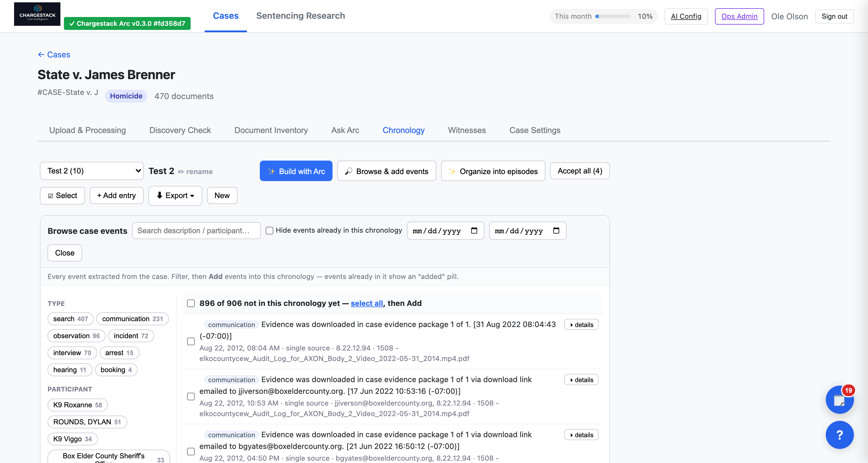
Task: Click Organize into episodes
Action: (493, 171)
